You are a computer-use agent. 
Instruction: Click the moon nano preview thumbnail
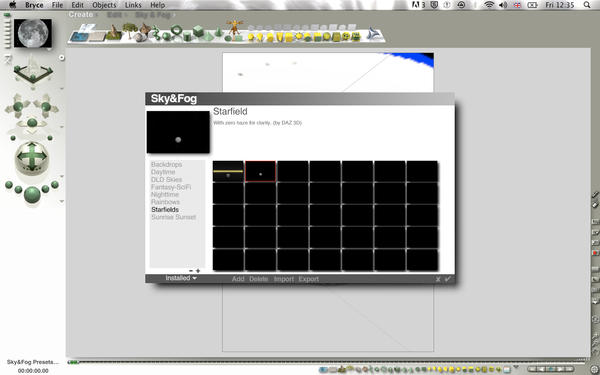click(33, 33)
